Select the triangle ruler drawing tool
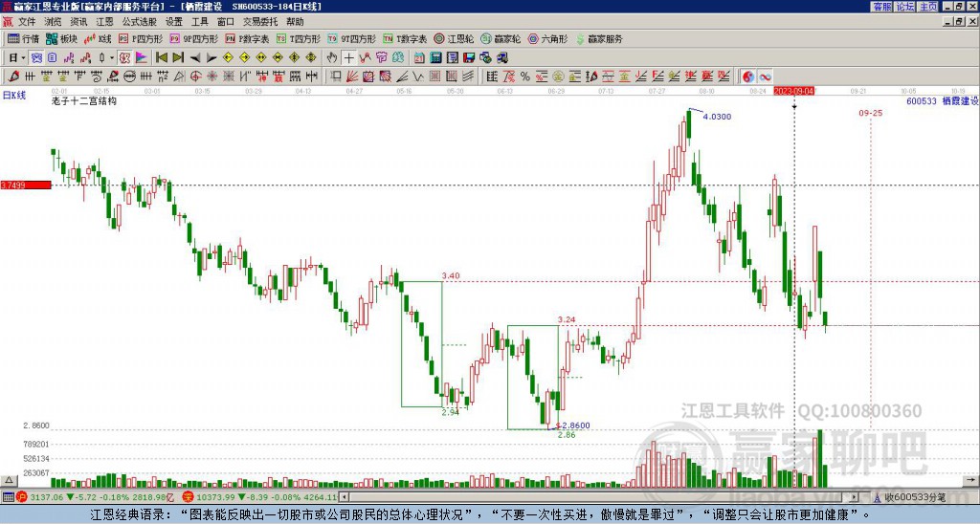 (179, 76)
